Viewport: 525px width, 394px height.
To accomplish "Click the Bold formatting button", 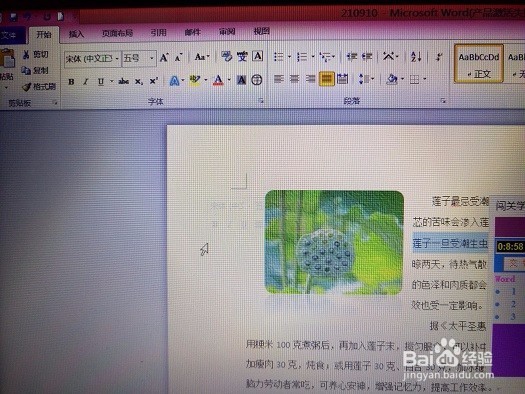I will click(71, 82).
